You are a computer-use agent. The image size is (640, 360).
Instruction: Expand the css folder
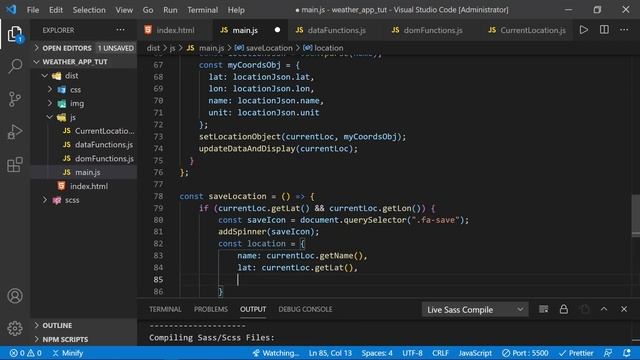84,89
